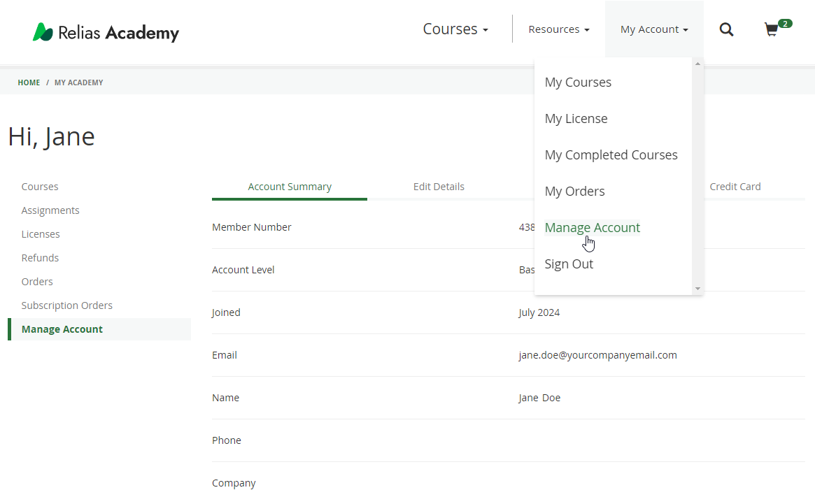Click the scroll-up arrow in dropdown

[697, 64]
